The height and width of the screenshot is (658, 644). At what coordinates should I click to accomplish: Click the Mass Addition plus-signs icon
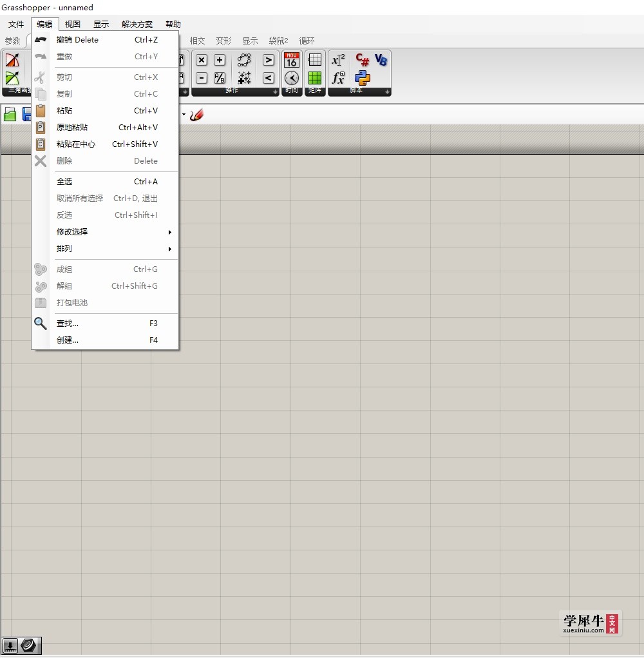244,78
